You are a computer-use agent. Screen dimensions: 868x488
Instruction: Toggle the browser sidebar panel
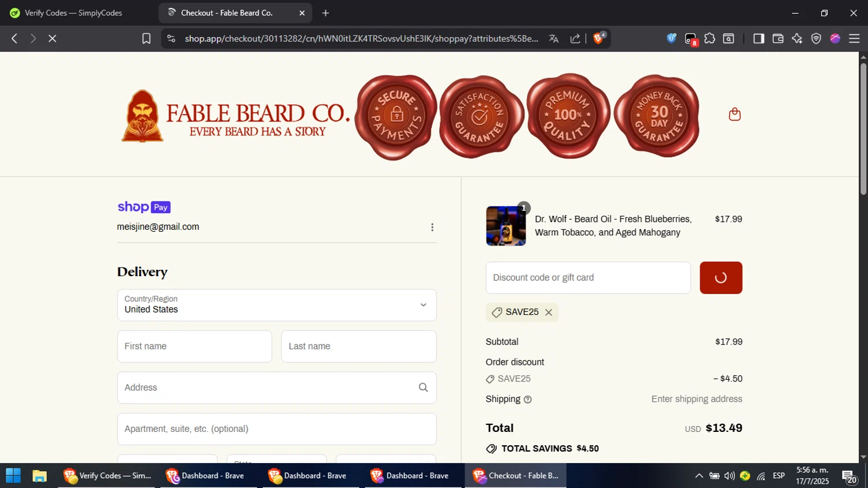759,38
